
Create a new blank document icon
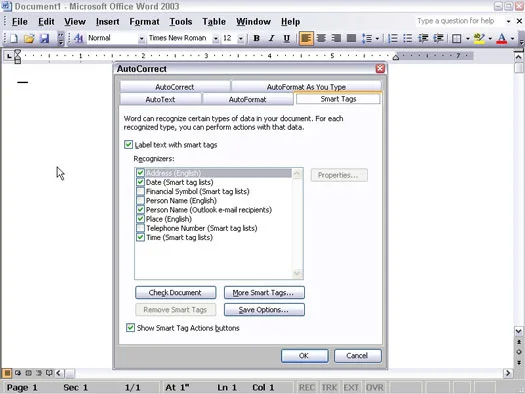[x=14, y=38]
